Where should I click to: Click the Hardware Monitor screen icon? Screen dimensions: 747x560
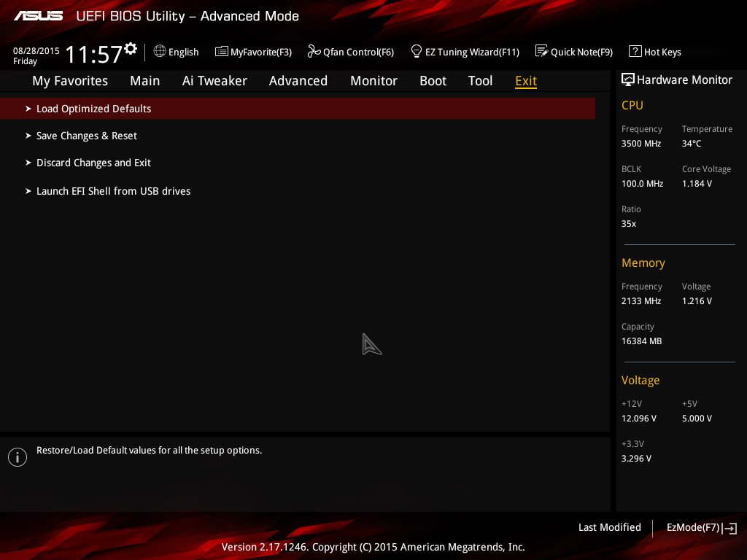(x=628, y=79)
